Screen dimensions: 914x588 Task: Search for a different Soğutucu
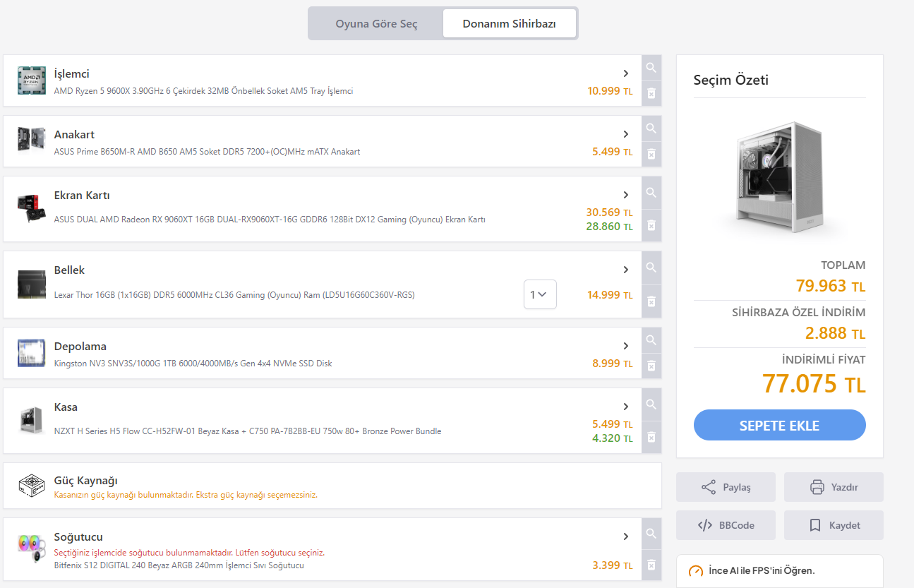point(651,534)
